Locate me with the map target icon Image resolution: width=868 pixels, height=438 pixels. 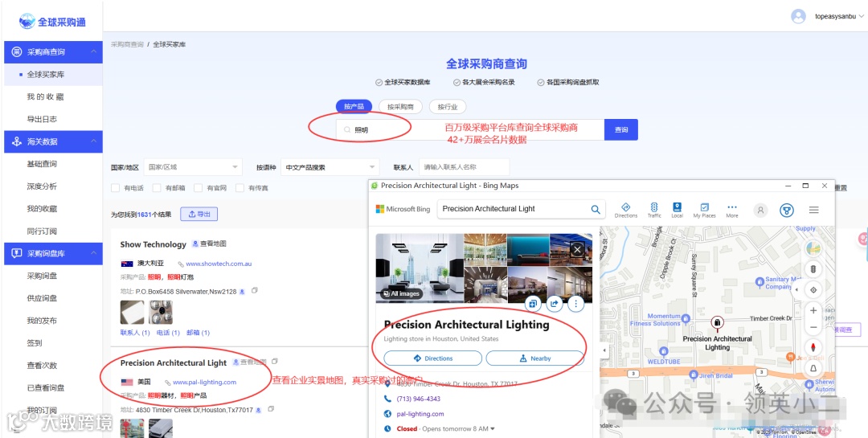pyautogui.click(x=813, y=289)
